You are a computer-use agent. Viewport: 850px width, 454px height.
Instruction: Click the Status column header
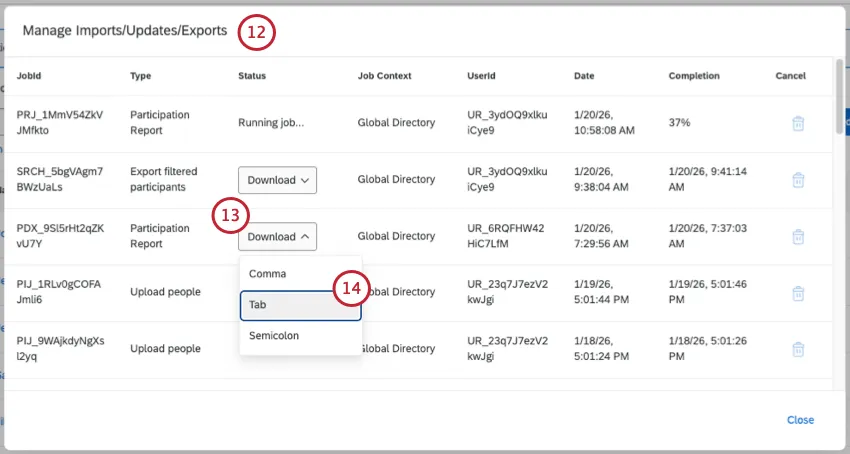click(x=252, y=76)
